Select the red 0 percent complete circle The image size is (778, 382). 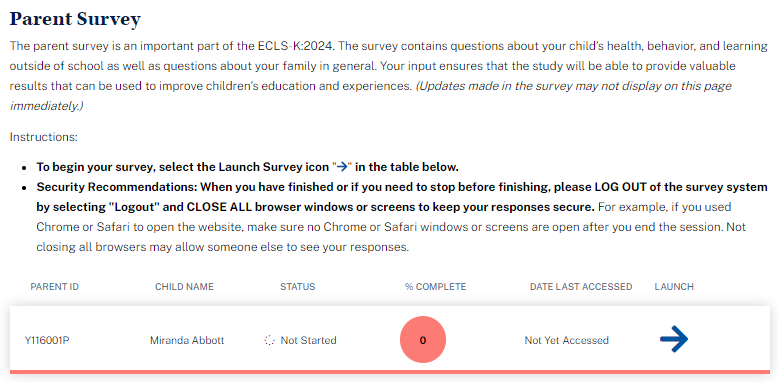pyautogui.click(x=423, y=340)
